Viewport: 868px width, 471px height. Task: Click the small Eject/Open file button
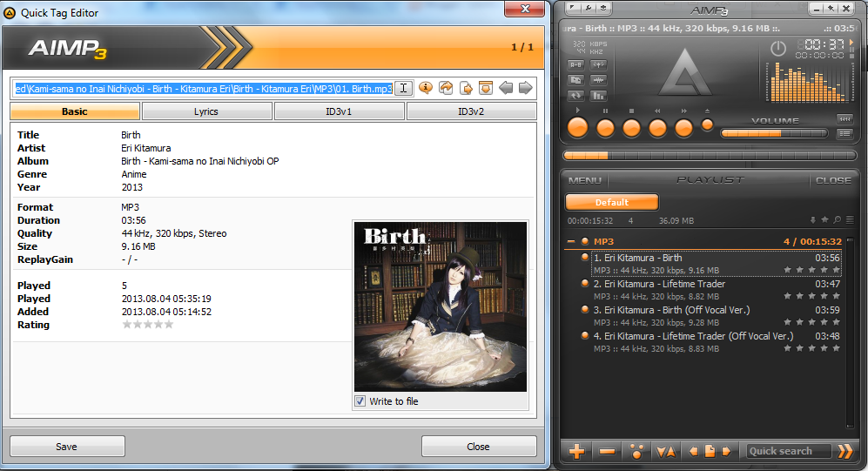coord(707,125)
